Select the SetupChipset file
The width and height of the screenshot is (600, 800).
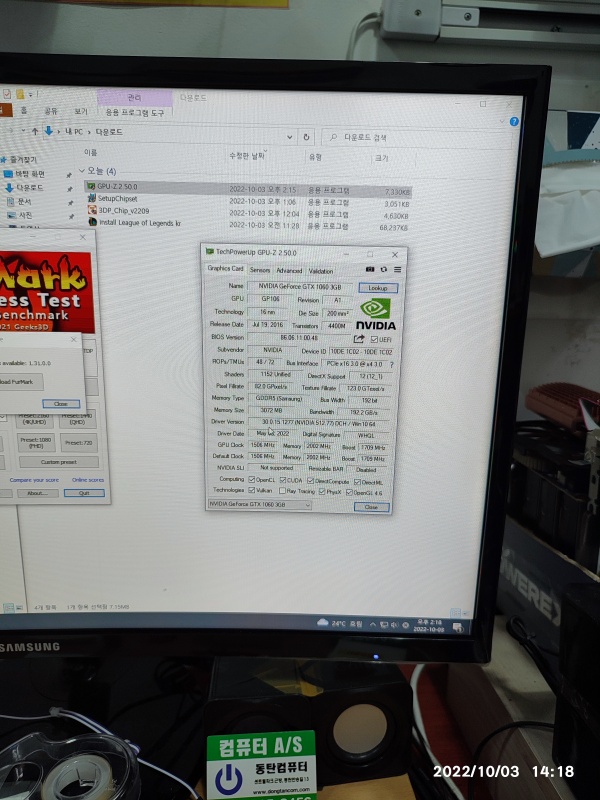[248, 201]
